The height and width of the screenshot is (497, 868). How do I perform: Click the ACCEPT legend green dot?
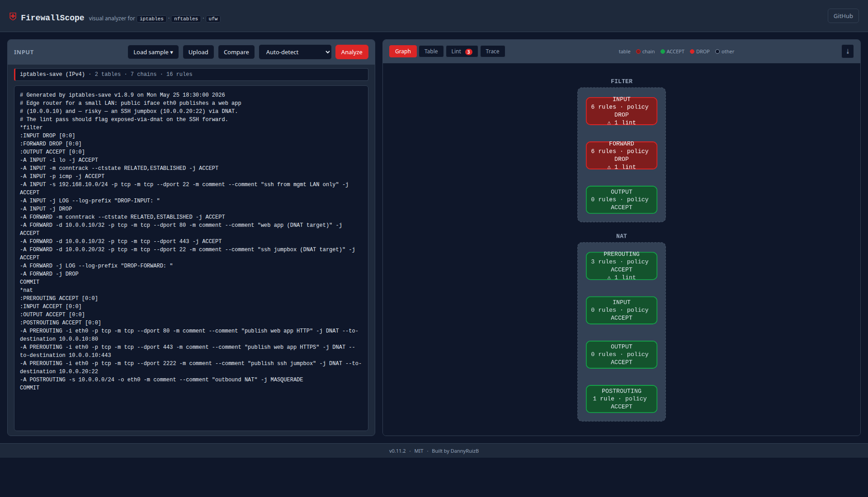663,52
